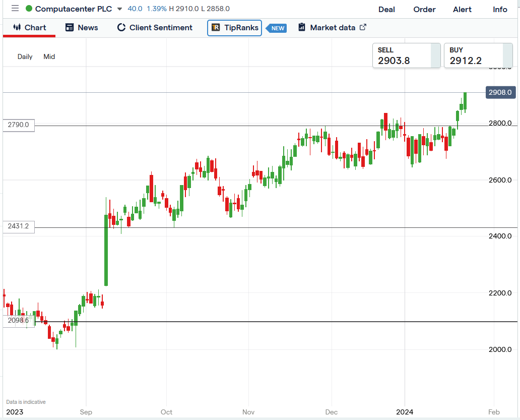Click the News tab newspaper icon
520x420 pixels.
tap(70, 27)
